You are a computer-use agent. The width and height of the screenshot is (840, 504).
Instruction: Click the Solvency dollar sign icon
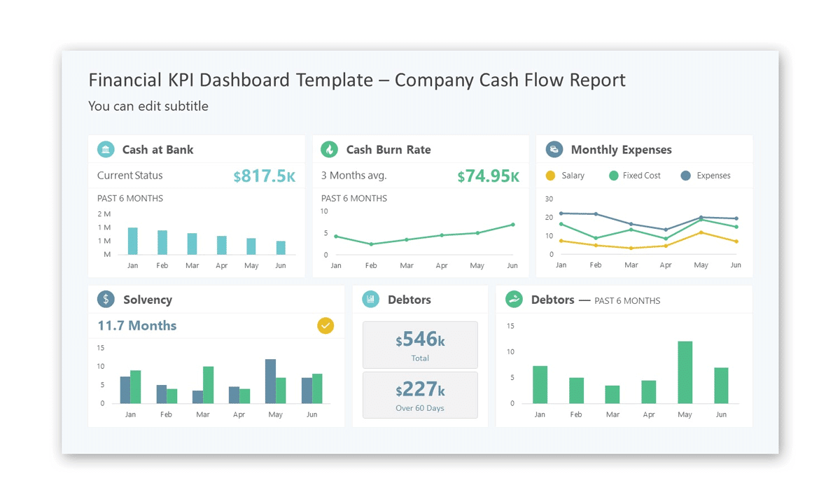coord(106,300)
